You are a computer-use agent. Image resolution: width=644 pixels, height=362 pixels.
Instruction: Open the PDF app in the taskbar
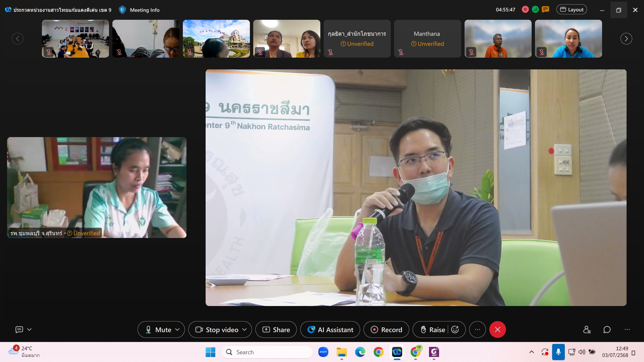(434, 352)
